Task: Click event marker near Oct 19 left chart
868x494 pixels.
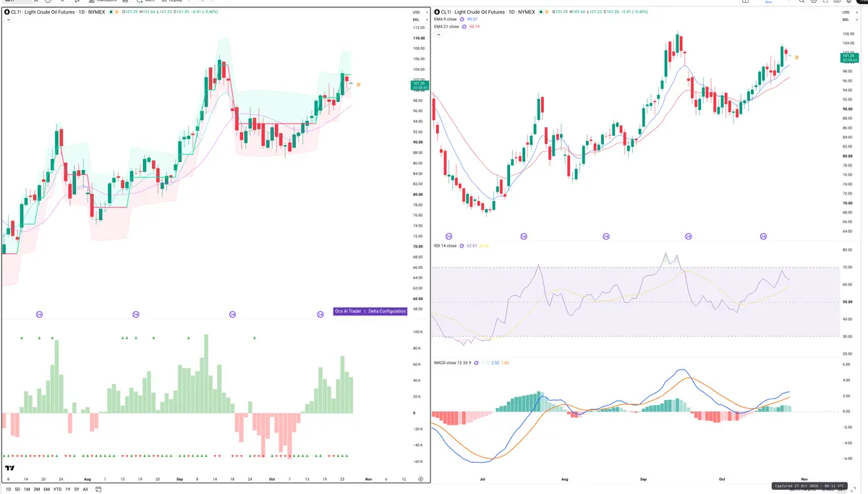Action: [320, 314]
